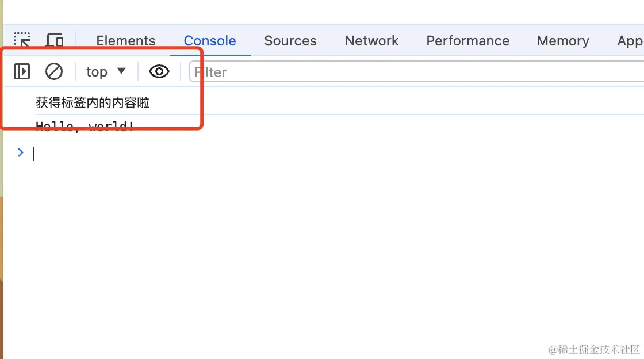
Task: Focus the console command input line
Action: [230, 154]
